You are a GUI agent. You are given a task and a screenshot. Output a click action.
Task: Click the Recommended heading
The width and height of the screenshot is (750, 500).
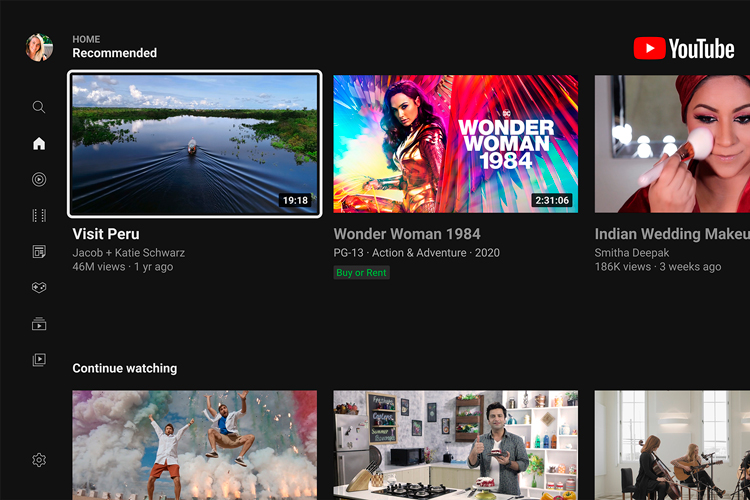pos(114,53)
